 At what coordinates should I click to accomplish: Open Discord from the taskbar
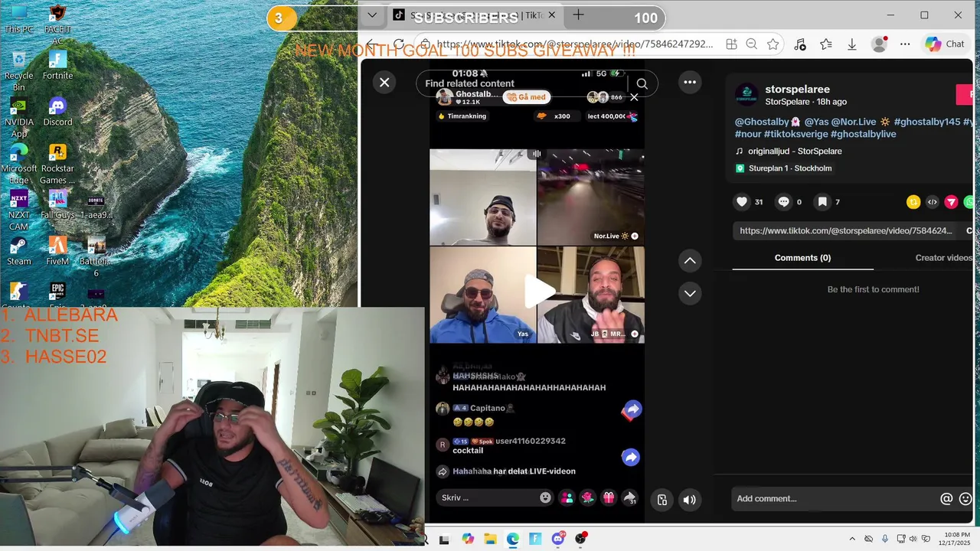pyautogui.click(x=558, y=539)
